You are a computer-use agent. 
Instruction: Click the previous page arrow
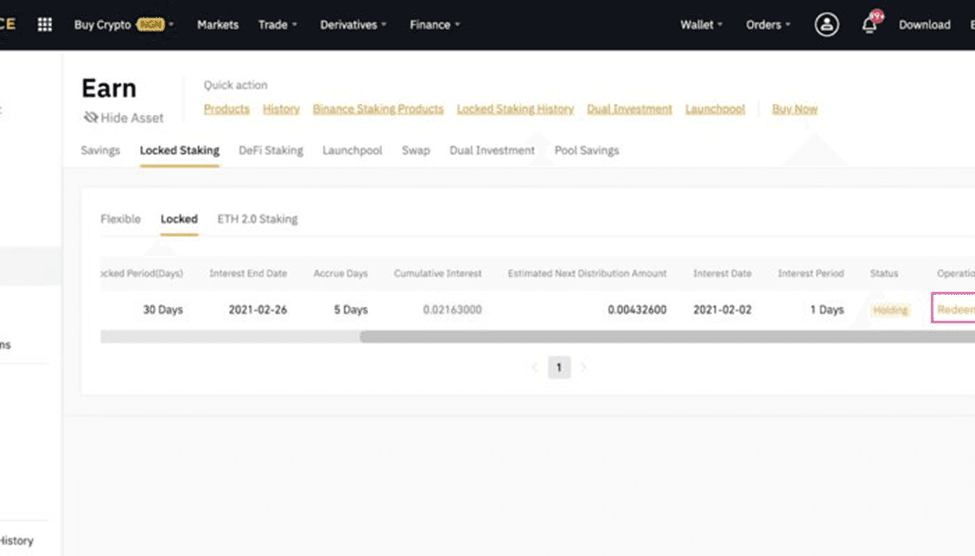pos(534,368)
